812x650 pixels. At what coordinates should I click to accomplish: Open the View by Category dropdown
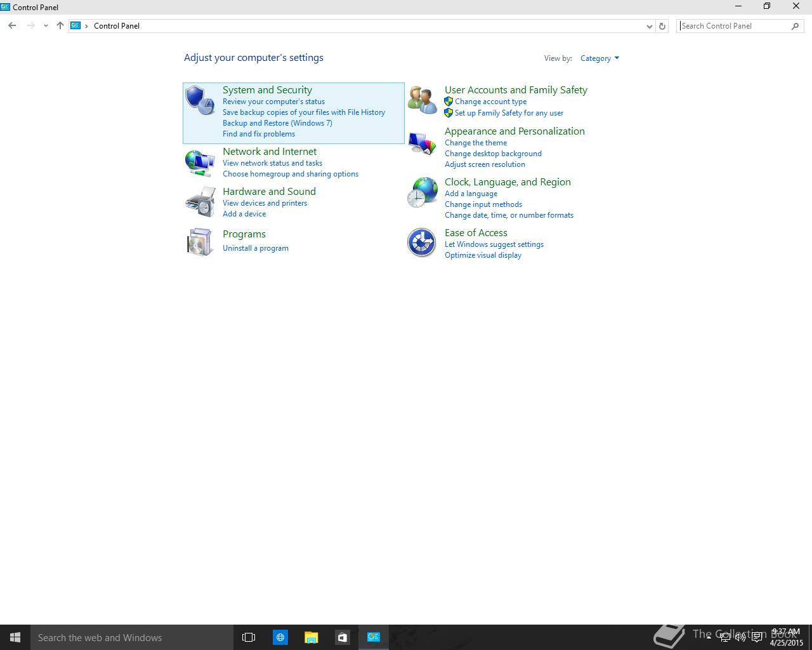coord(599,58)
